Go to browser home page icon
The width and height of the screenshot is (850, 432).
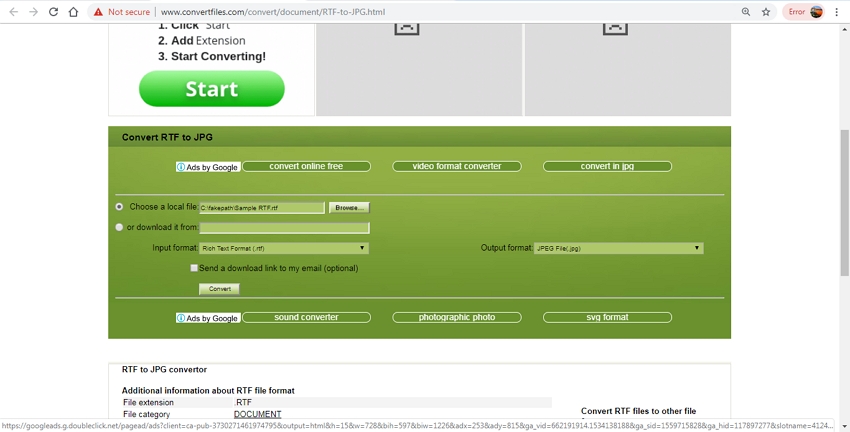click(73, 12)
